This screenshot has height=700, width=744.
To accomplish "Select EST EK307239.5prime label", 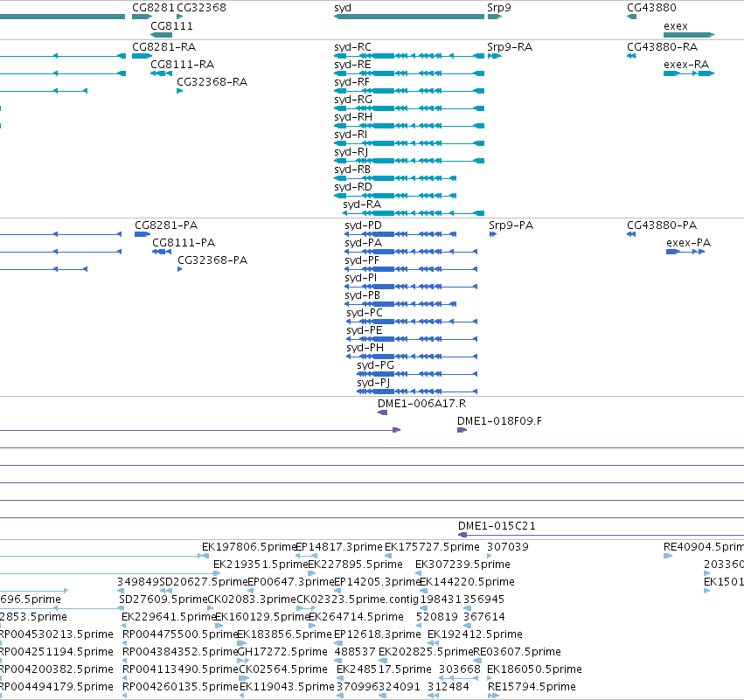I will (462, 565).
